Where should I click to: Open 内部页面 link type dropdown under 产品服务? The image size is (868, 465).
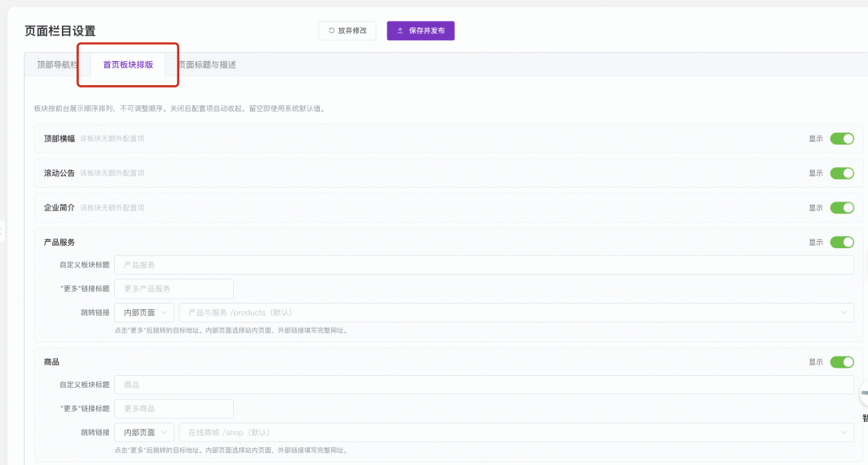pyautogui.click(x=144, y=312)
